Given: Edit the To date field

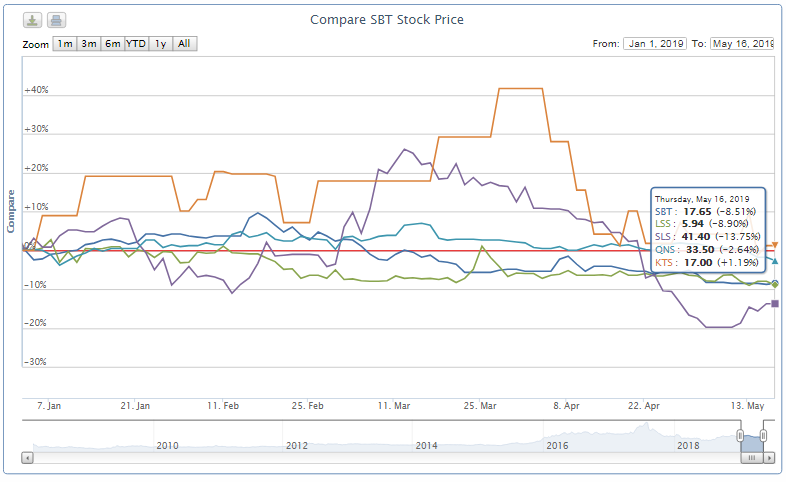Looking at the screenshot, I should 743,44.
